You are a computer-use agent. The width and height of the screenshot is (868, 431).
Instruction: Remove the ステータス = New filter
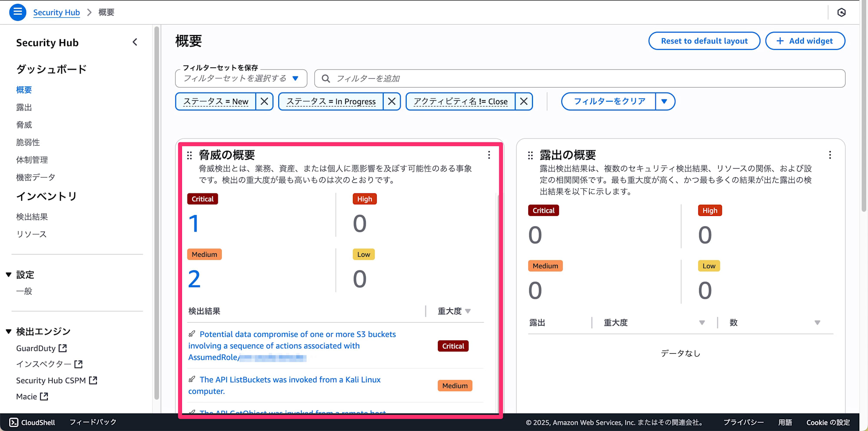click(264, 101)
